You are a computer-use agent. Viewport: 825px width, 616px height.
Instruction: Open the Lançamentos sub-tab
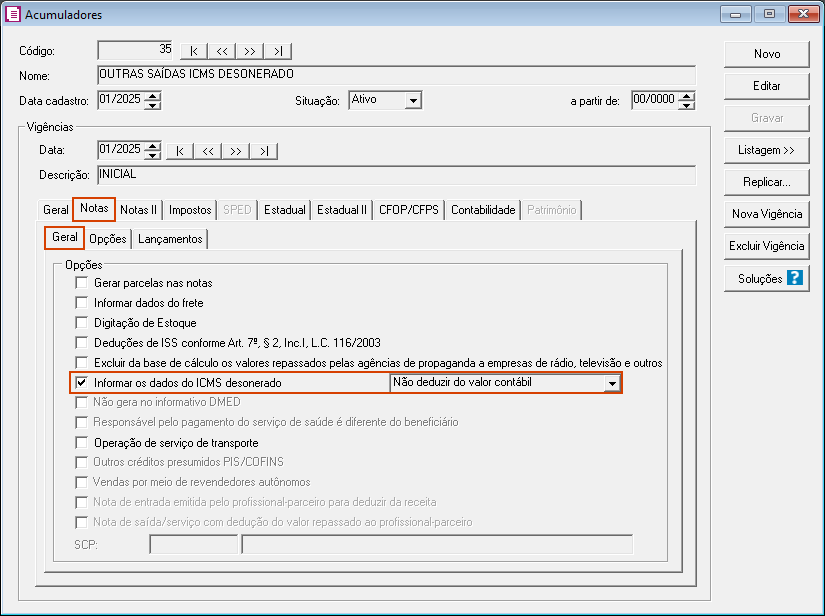(x=170, y=239)
